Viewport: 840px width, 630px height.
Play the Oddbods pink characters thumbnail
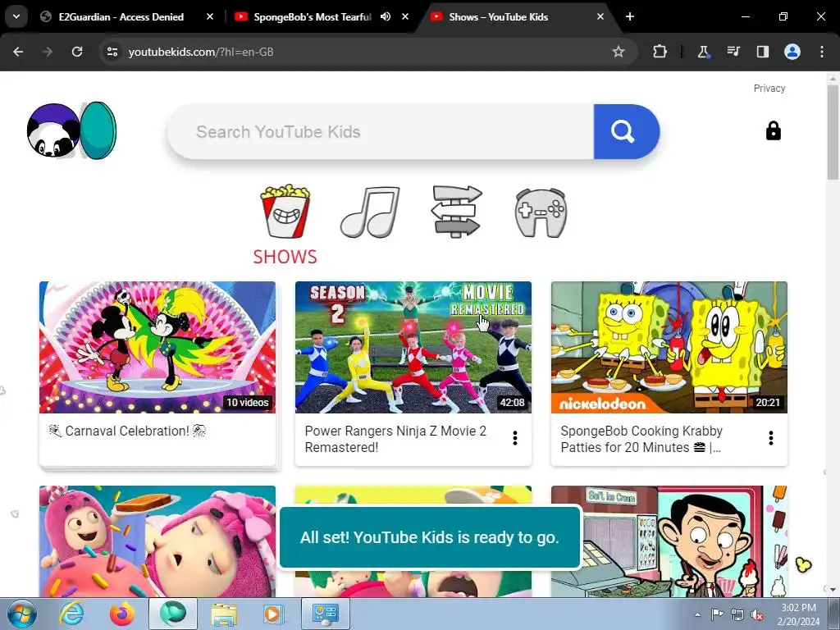pos(157,541)
